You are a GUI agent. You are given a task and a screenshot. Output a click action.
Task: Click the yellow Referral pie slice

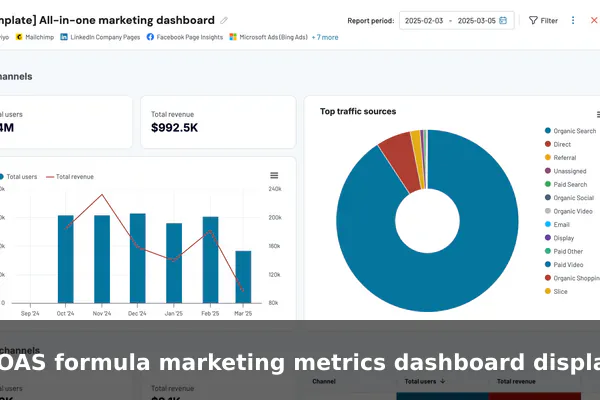(x=418, y=159)
